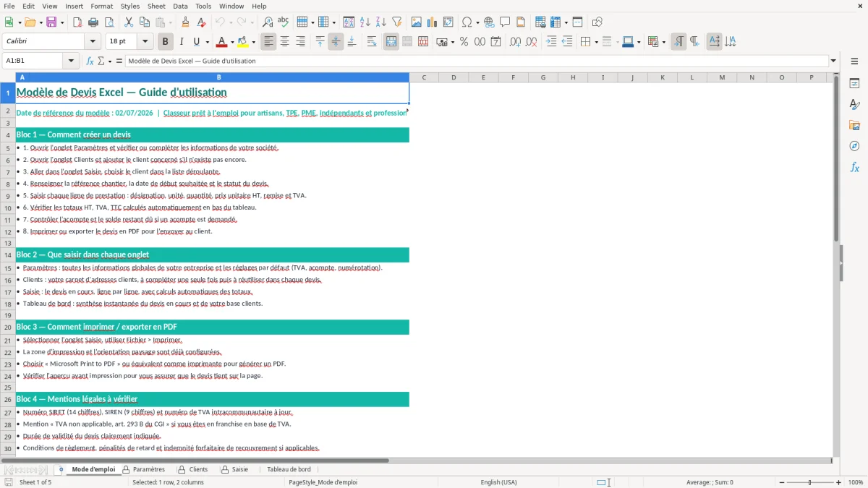Toggle Bold formatting button
Viewport: 868px width, 488px height.
(166, 42)
